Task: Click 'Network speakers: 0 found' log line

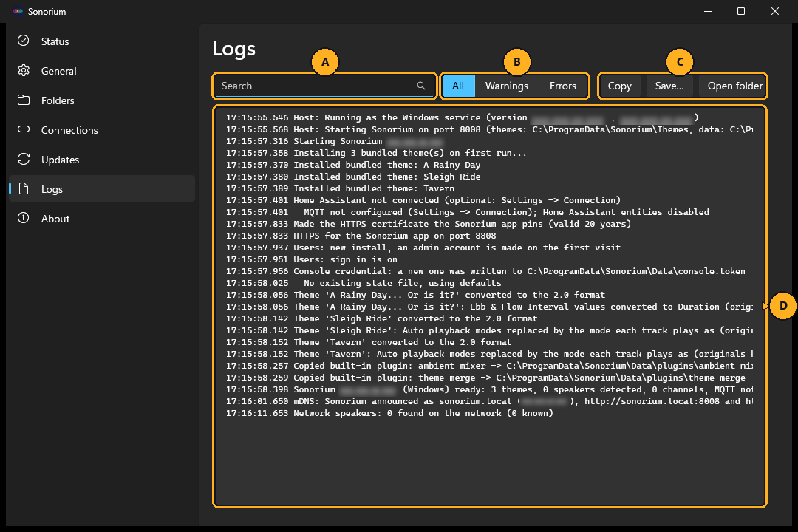Action: coord(389,413)
